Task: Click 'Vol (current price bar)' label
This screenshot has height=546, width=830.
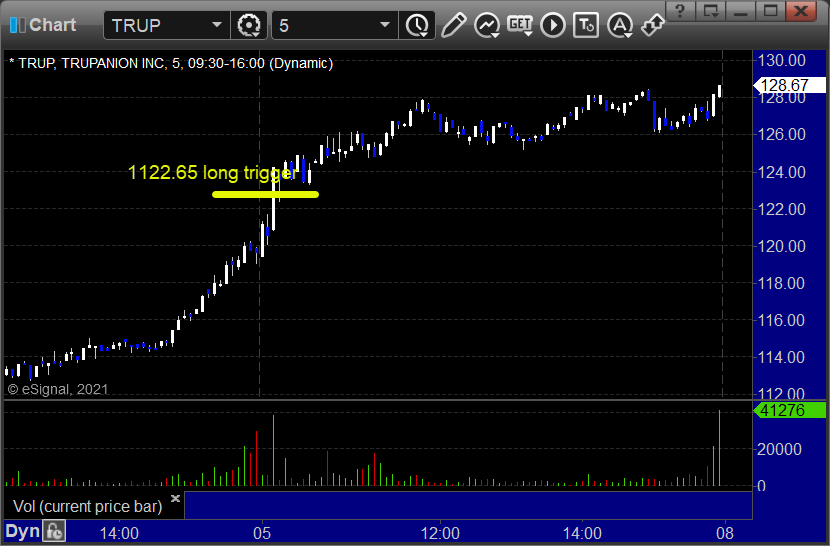Action: (87, 506)
